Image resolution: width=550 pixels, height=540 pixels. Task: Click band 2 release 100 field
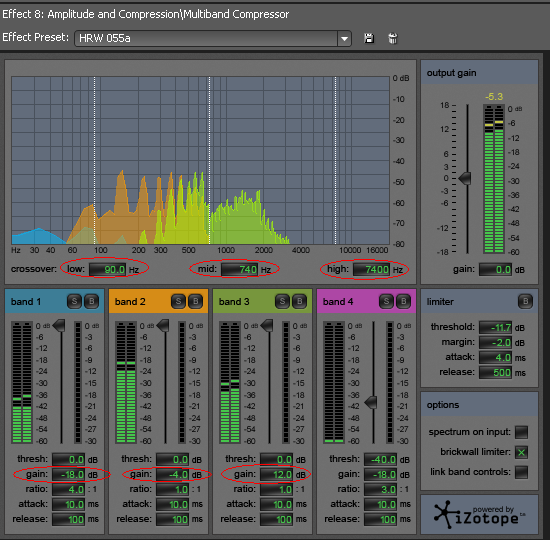tap(172, 519)
